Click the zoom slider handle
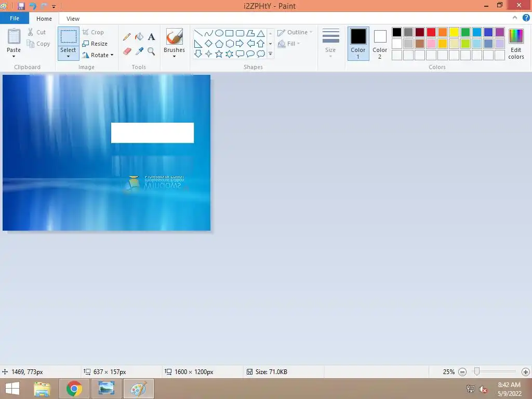532x399 pixels. coord(477,371)
